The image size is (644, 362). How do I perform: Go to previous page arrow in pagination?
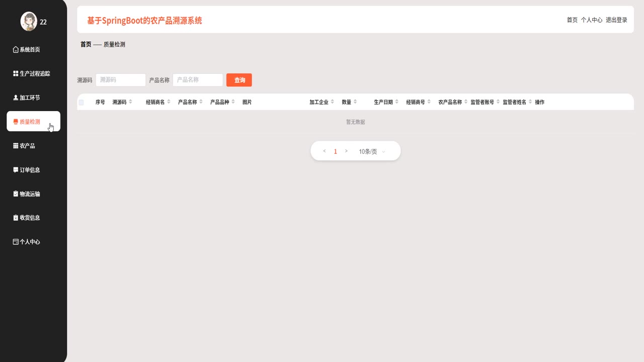point(325,151)
